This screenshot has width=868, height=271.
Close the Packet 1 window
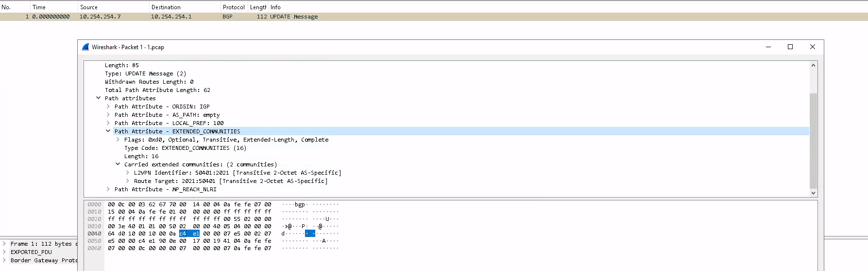813,47
